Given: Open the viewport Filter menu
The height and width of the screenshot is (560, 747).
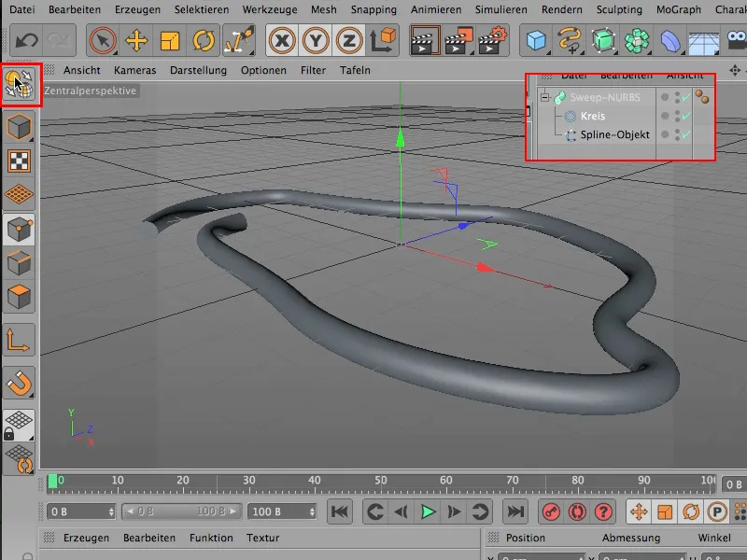Looking at the screenshot, I should click(x=313, y=71).
